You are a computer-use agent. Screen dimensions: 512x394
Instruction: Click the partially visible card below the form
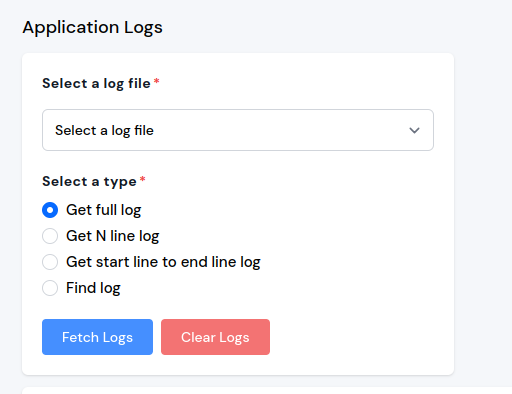click(267, 390)
